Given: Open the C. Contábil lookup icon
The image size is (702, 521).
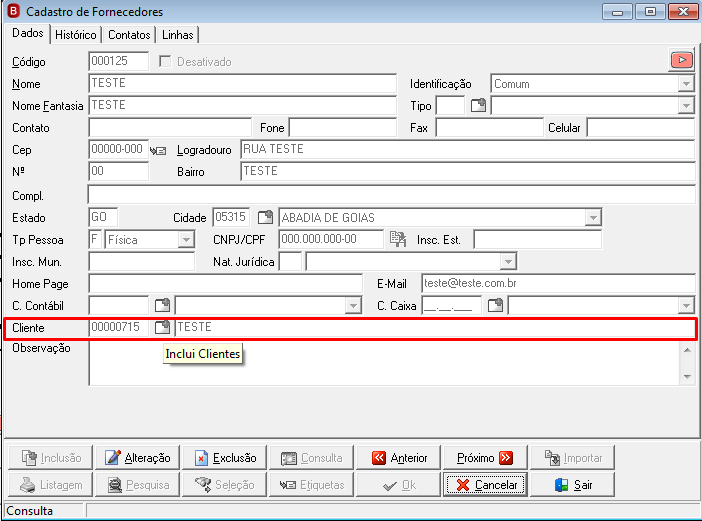Looking at the screenshot, I should pos(163,306).
